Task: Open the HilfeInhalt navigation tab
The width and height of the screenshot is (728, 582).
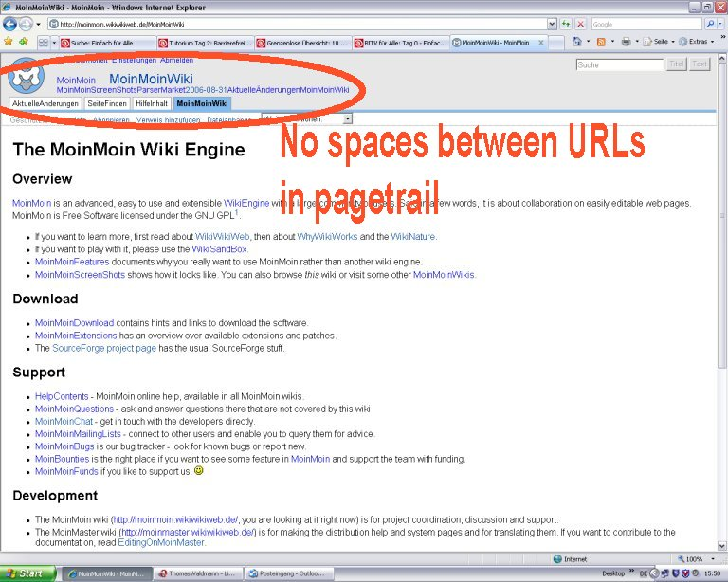Action: 152,103
